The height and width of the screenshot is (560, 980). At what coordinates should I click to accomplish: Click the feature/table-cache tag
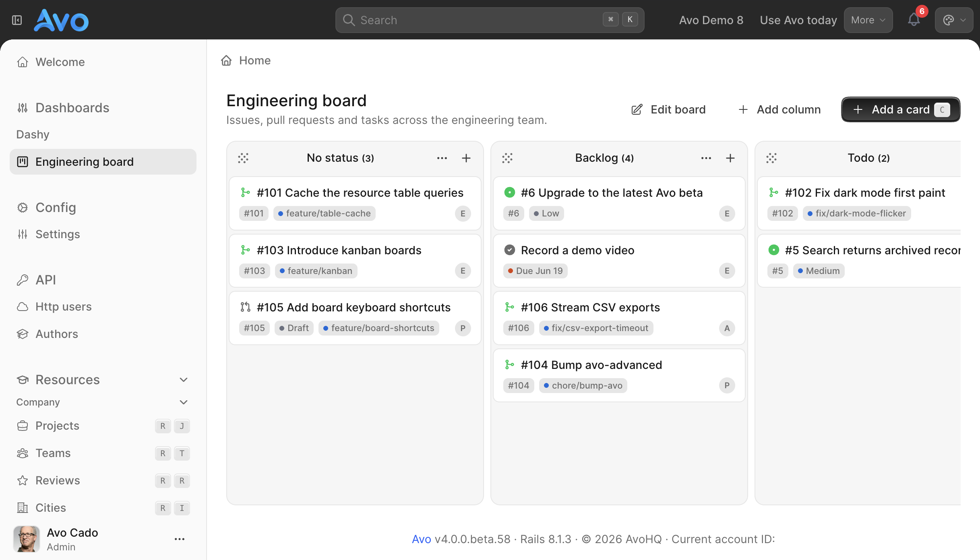325,214
